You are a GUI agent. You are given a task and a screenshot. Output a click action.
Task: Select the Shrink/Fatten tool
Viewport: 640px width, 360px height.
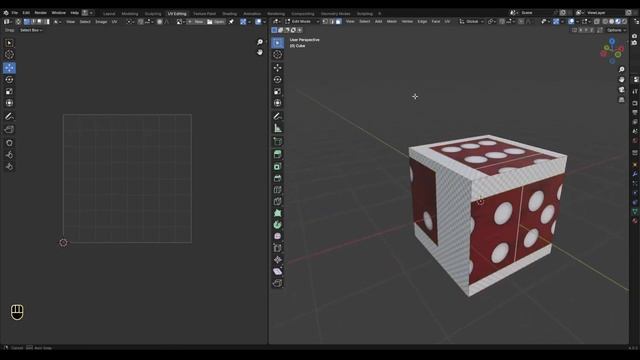click(278, 260)
